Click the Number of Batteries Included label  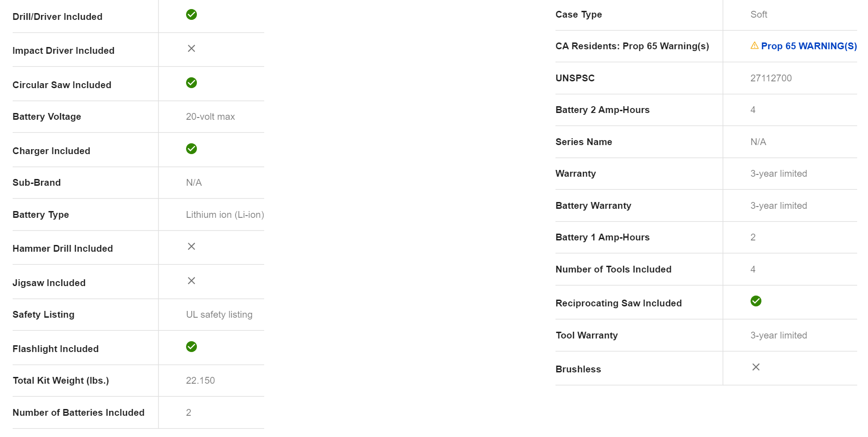tap(79, 413)
